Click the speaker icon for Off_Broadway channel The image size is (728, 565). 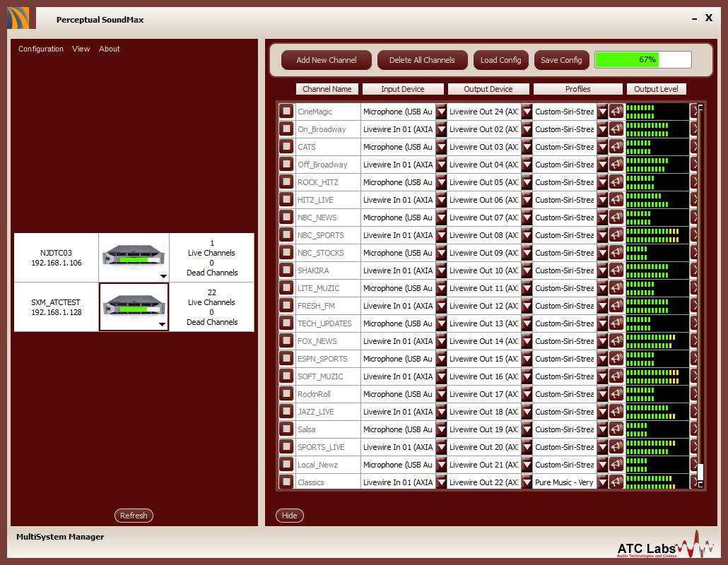point(616,165)
